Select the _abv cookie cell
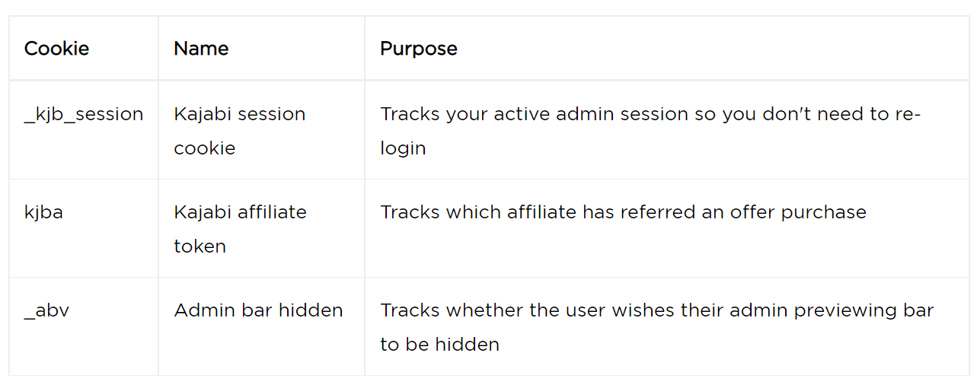Image resolution: width=980 pixels, height=388 pixels. point(46,310)
